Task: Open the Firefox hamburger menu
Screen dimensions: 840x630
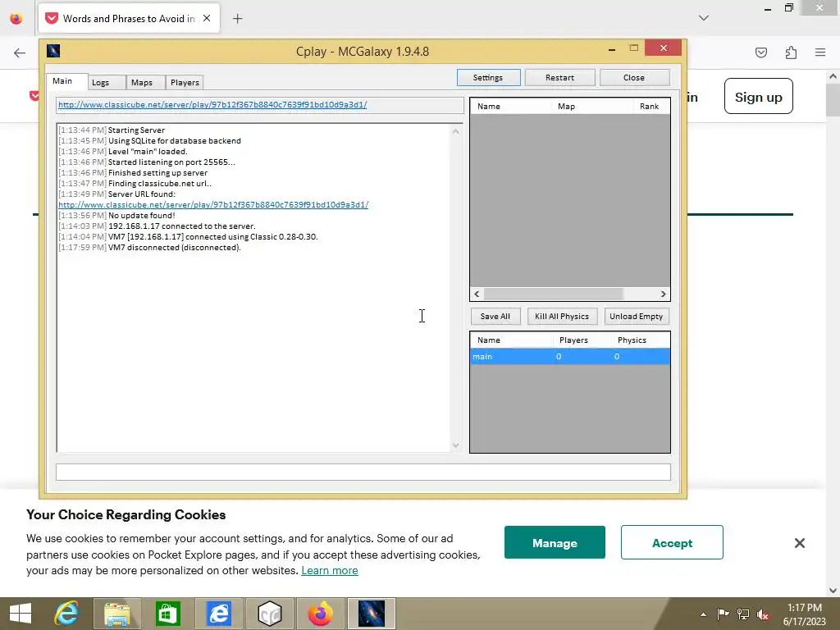Action: [x=820, y=52]
